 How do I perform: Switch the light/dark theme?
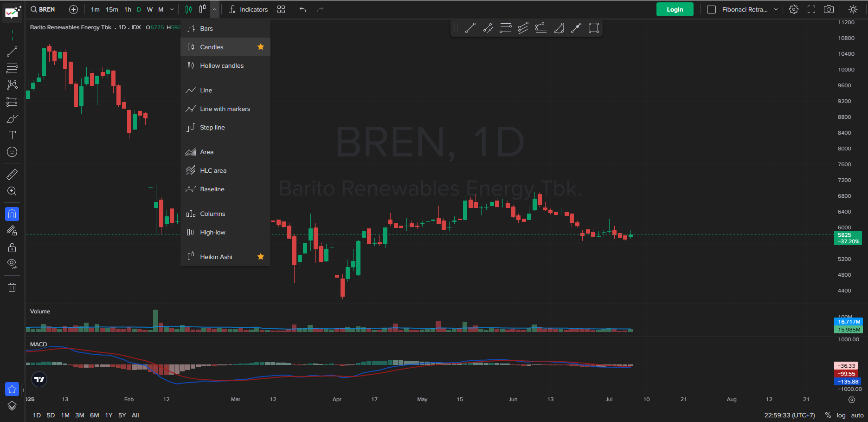(x=853, y=9)
